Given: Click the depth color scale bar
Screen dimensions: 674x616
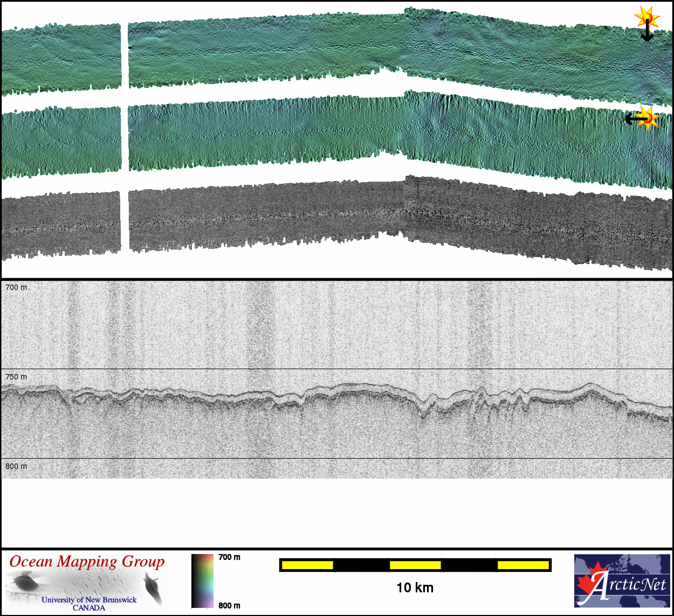Looking at the screenshot, I should click(202, 581).
